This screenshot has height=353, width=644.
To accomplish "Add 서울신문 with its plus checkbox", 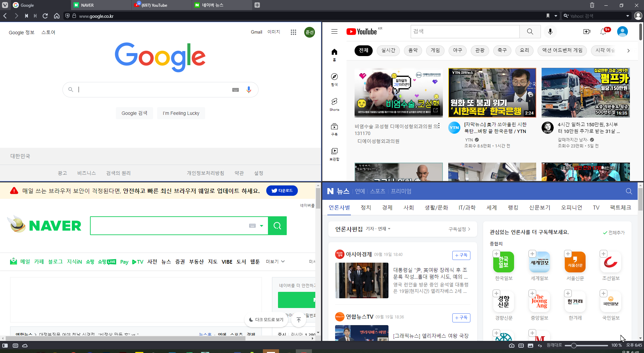I will [x=568, y=254].
